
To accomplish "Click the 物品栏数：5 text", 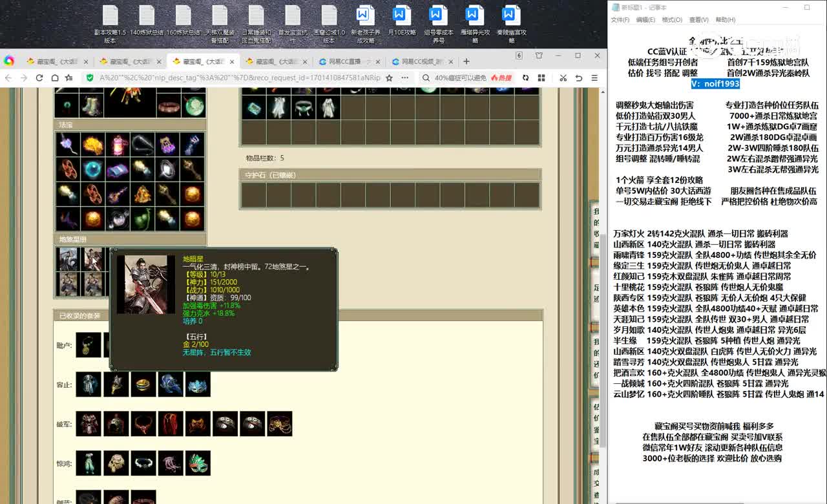I will (265, 158).
